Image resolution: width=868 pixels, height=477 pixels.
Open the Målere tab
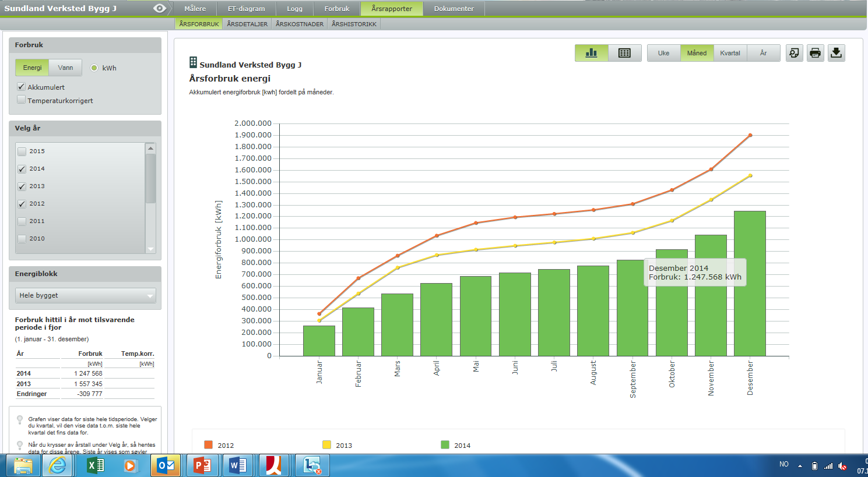click(x=195, y=9)
